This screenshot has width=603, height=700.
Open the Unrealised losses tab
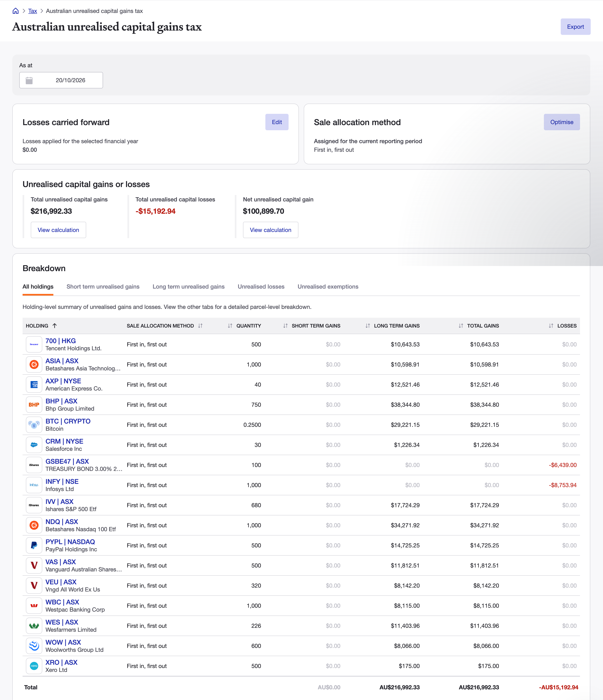coord(261,287)
